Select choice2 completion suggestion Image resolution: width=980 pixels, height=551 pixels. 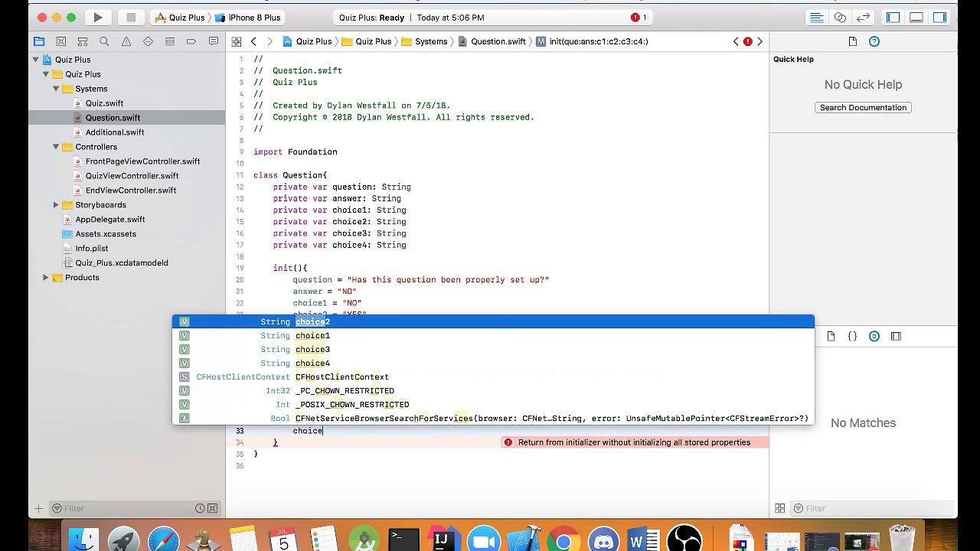(493, 321)
